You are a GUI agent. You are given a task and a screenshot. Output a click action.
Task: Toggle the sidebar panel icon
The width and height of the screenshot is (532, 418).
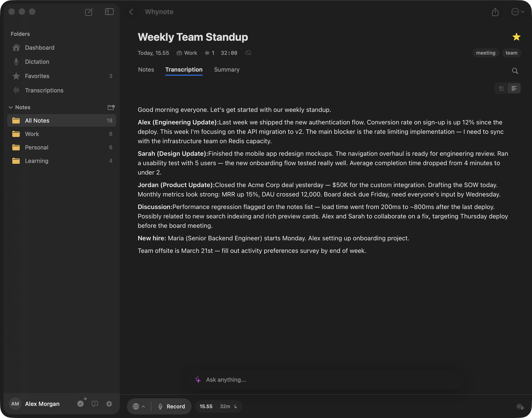[109, 12]
